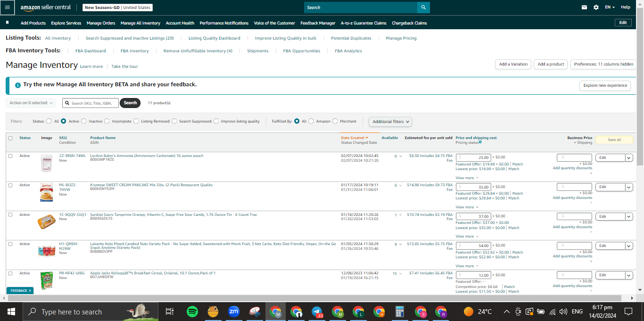The width and height of the screenshot is (644, 321).
Task: Close the FEEDBACK tab with its X
Action: click(30, 291)
